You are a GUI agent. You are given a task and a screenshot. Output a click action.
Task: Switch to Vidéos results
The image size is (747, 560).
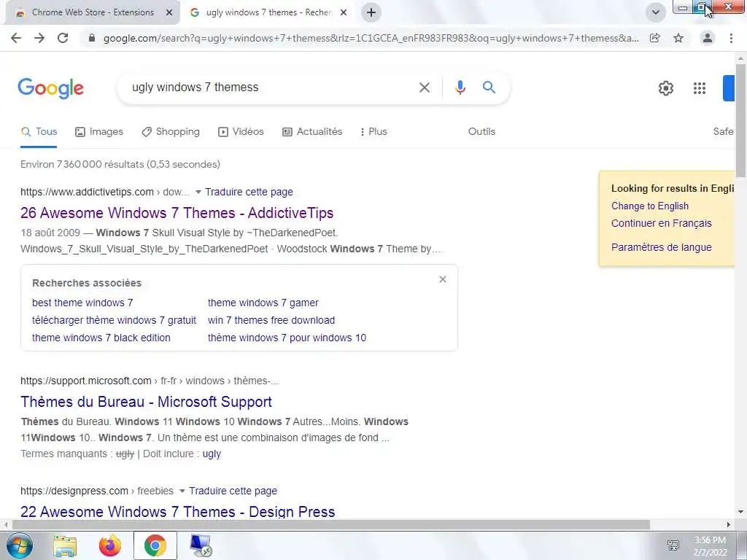click(241, 132)
